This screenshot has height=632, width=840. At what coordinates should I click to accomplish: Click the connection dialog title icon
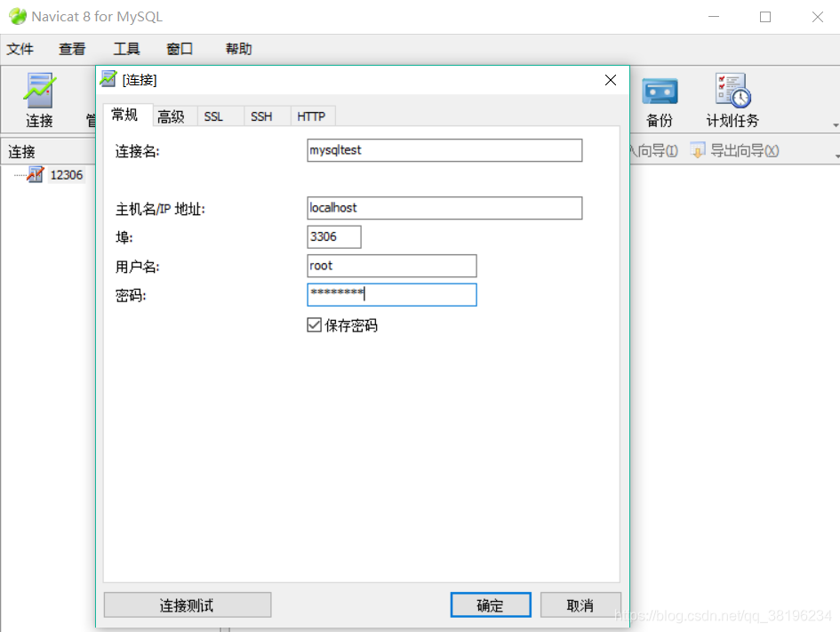tap(108, 79)
